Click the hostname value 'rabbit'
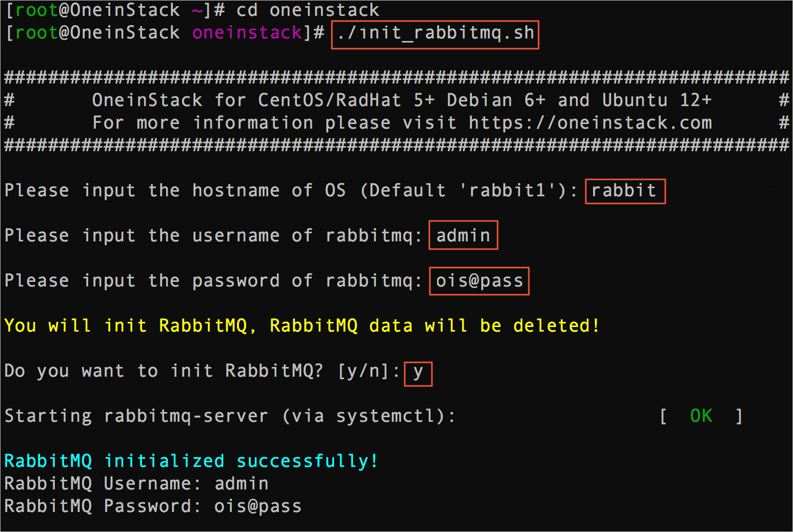The width and height of the screenshot is (793, 532). [x=624, y=191]
